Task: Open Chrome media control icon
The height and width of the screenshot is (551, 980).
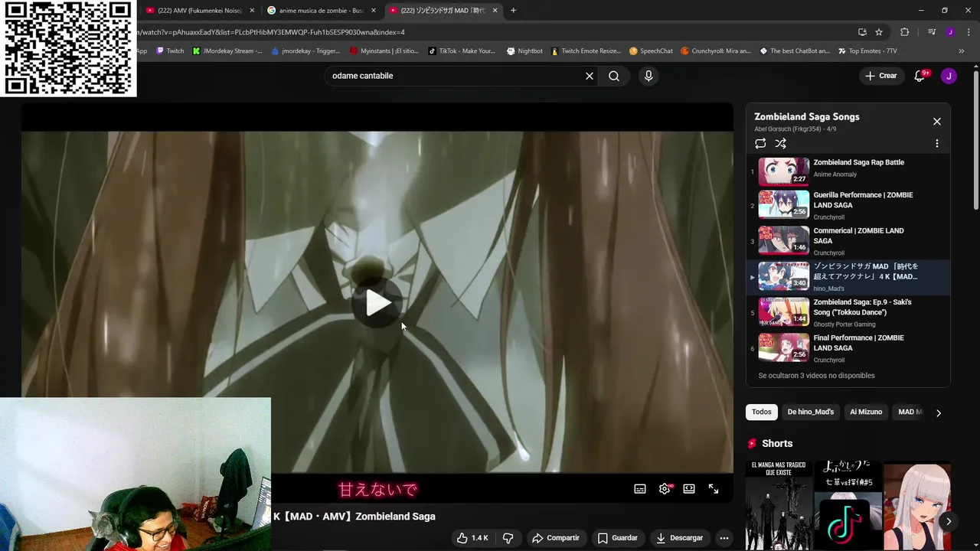Action: 932,32
